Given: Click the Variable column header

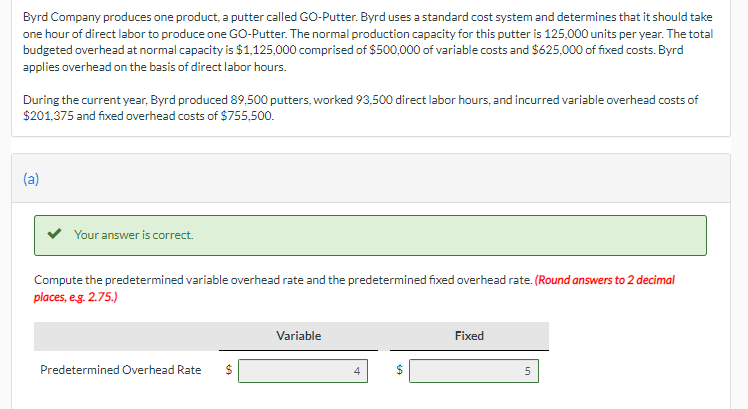Looking at the screenshot, I should pyautogui.click(x=299, y=336).
